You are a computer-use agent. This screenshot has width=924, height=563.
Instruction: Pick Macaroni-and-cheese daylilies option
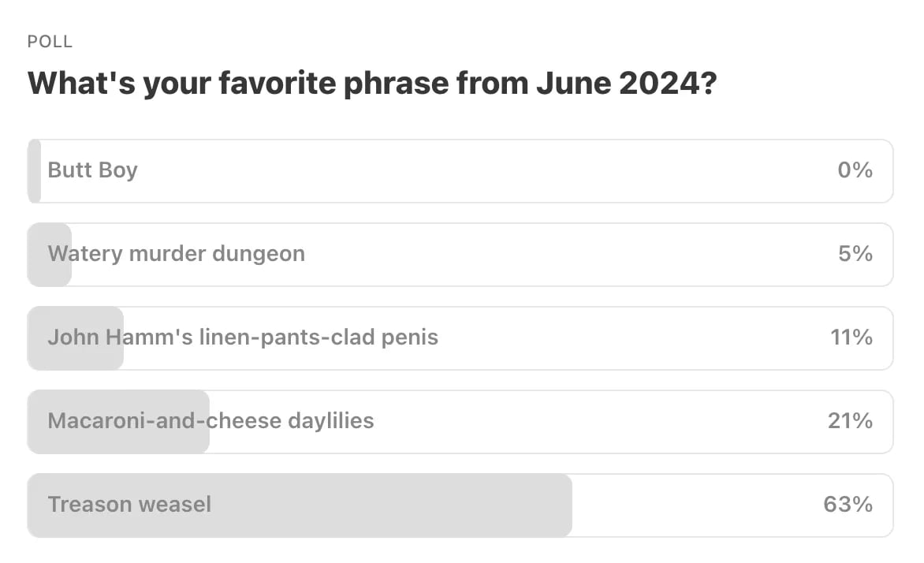pyautogui.click(x=460, y=422)
